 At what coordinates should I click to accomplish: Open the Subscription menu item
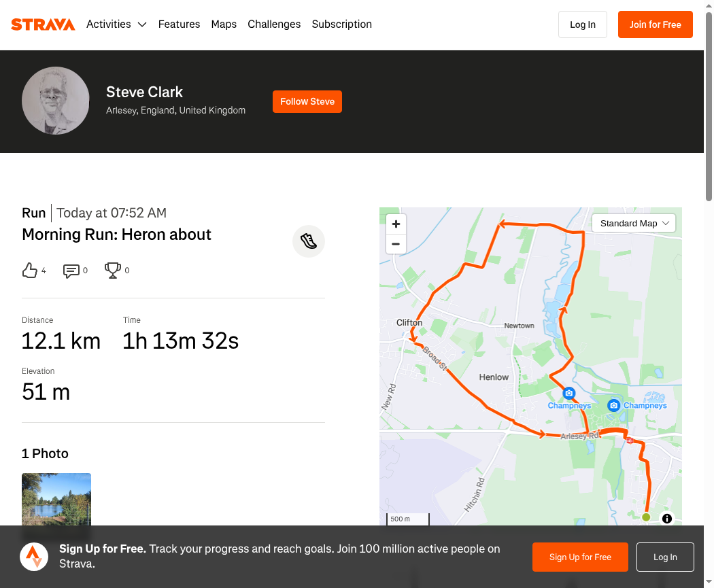click(x=341, y=24)
